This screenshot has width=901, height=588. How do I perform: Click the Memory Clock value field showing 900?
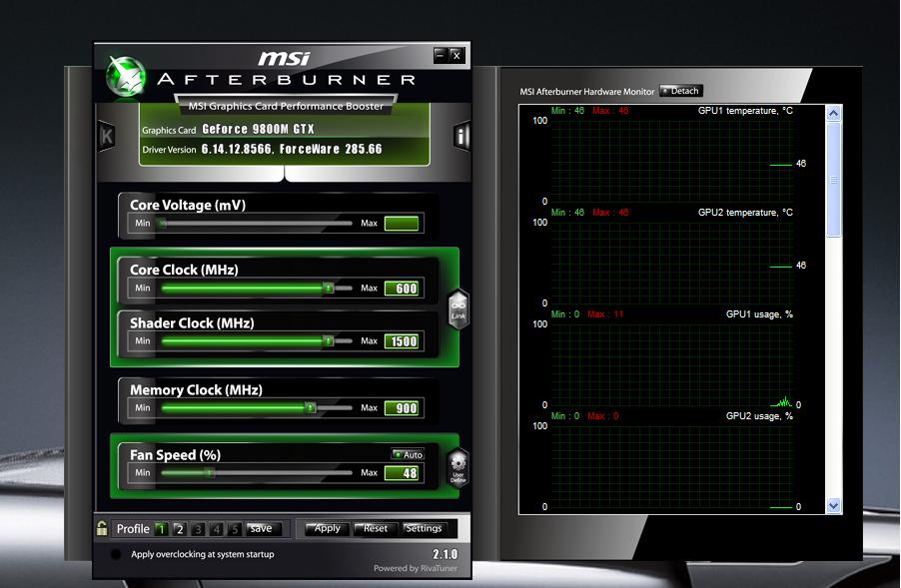(x=402, y=408)
